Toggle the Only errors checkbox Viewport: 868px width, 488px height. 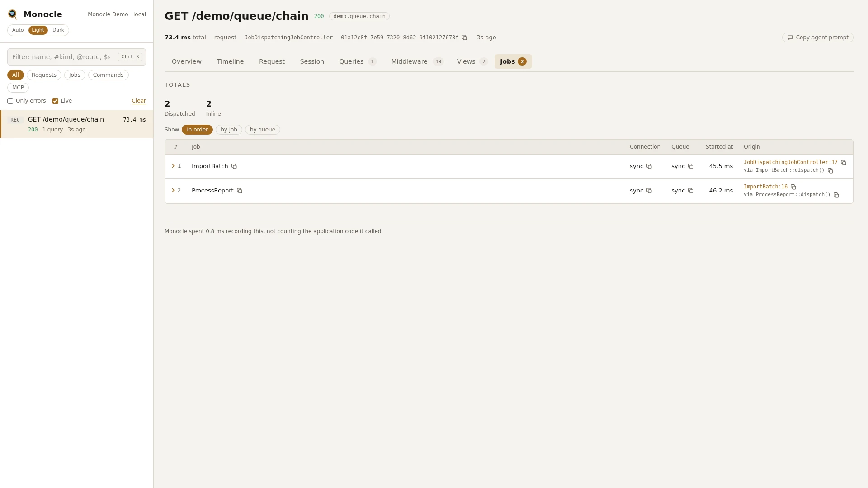(10, 101)
